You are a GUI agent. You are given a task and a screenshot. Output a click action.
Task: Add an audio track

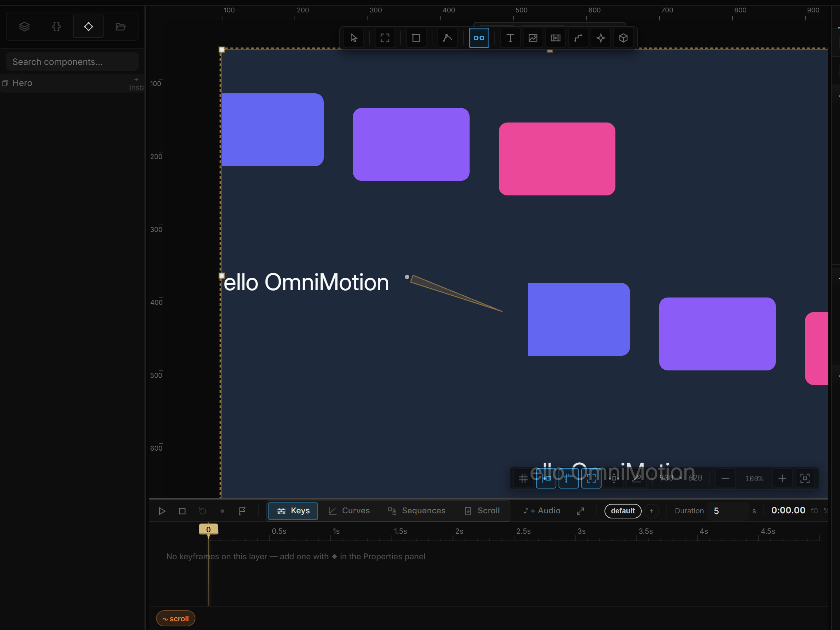click(542, 511)
